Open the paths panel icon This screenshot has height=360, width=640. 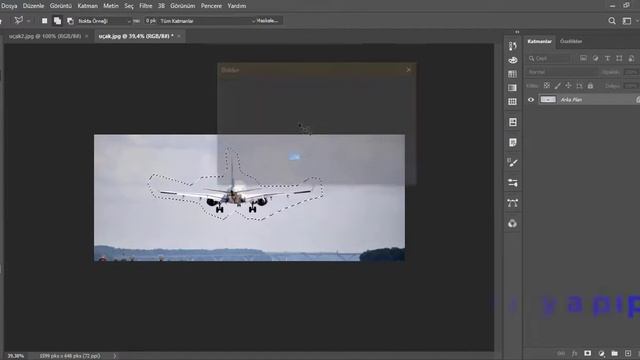pos(513,203)
